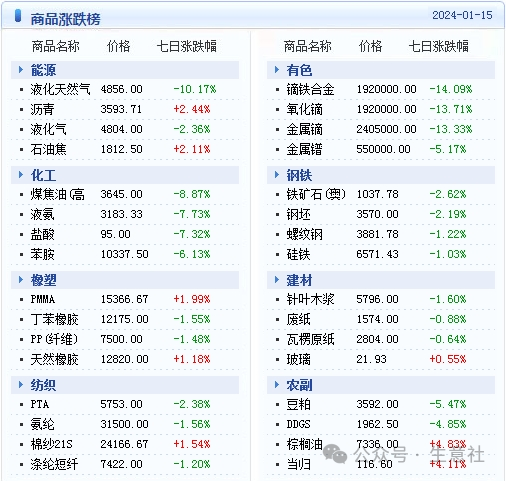This screenshot has width=506, height=481.
Task: Click the 商品涨跌榜 title
Action: click(65, 19)
